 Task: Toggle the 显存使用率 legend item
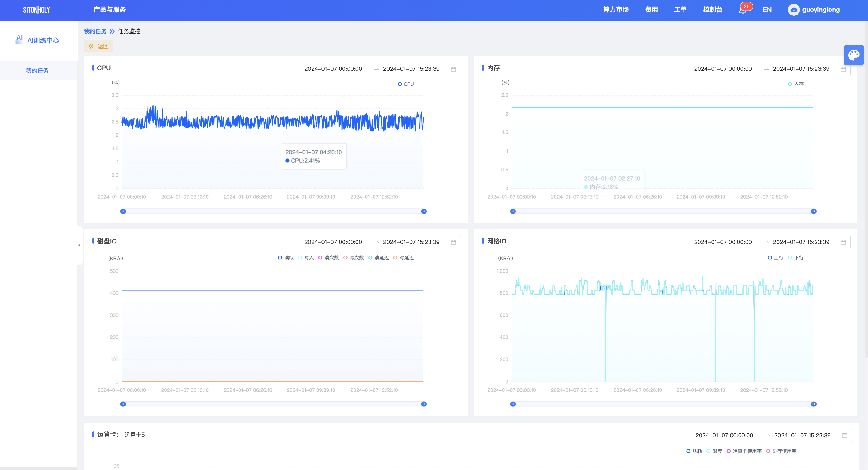(782, 452)
